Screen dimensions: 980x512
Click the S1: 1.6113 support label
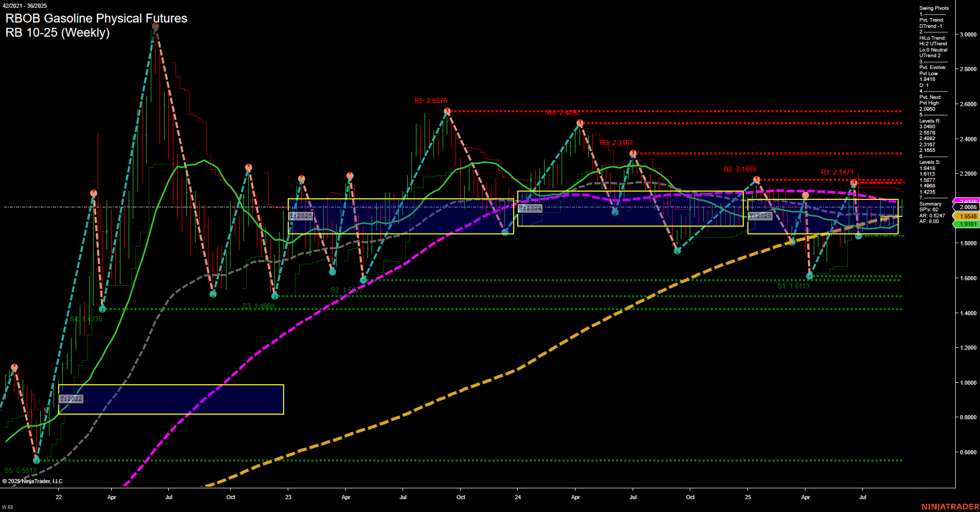pyautogui.click(x=793, y=285)
